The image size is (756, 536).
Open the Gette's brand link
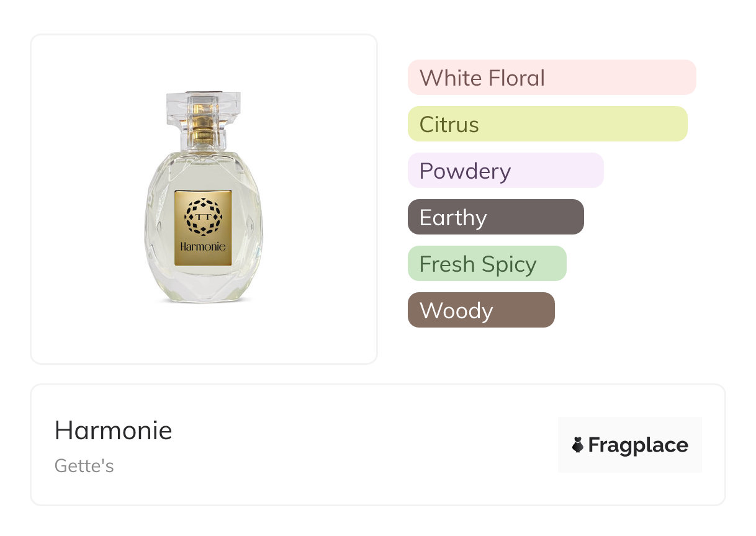84,466
